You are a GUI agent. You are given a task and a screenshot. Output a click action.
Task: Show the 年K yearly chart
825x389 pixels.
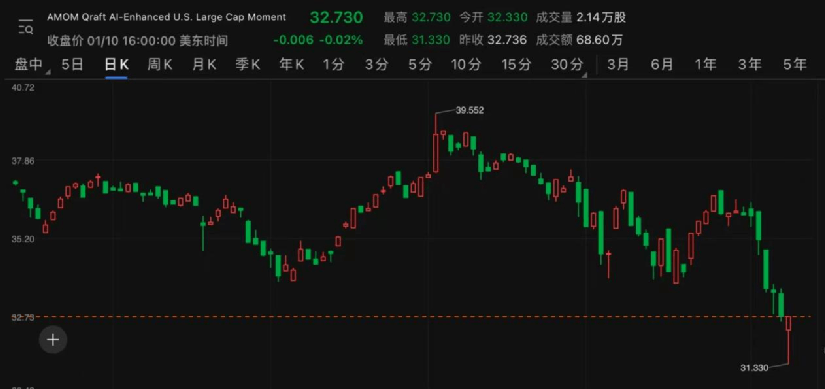coord(291,65)
